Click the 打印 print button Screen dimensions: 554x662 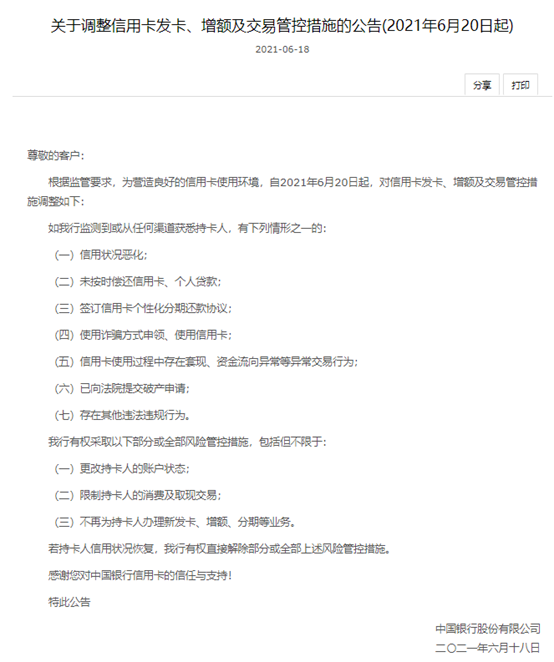pyautogui.click(x=520, y=85)
